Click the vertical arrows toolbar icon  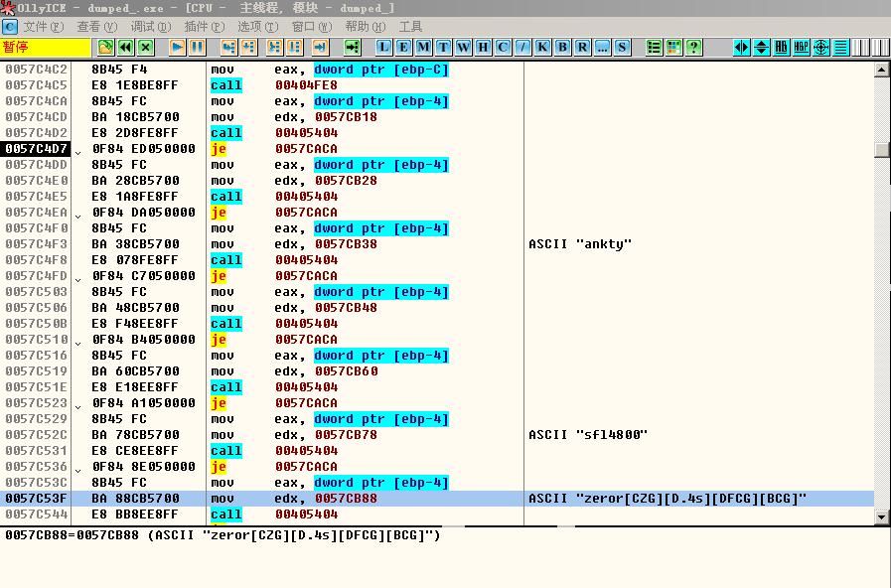pos(762,47)
